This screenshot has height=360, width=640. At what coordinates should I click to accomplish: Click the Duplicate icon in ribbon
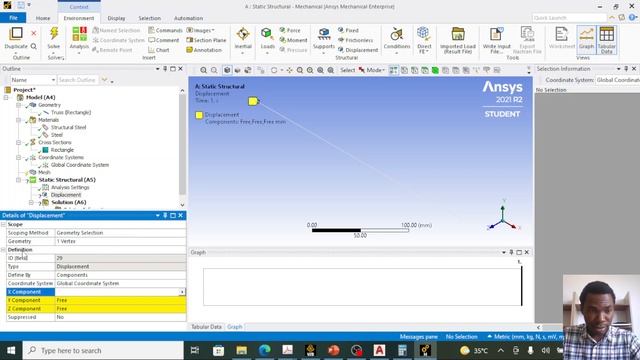16,33
